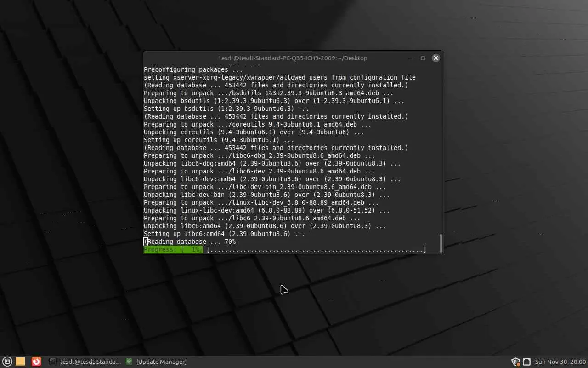Click the "Unpacking libc6:amd64" line

pos(265,226)
